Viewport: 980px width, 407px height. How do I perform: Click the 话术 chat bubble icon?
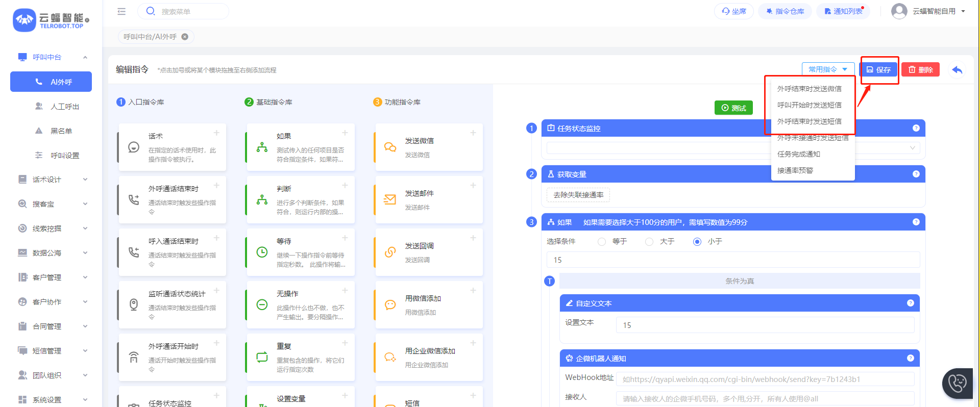(x=134, y=147)
